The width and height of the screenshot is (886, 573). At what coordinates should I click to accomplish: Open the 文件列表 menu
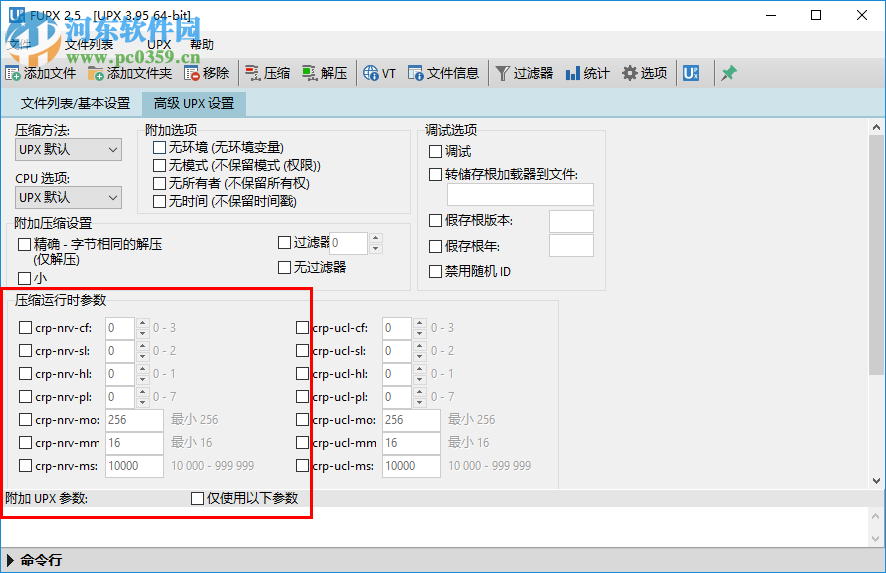tap(89, 45)
